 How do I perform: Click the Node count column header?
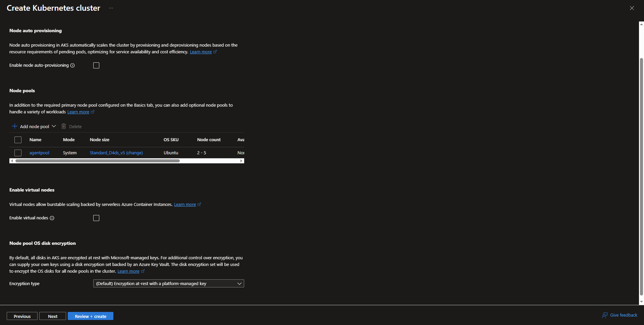[209, 140]
